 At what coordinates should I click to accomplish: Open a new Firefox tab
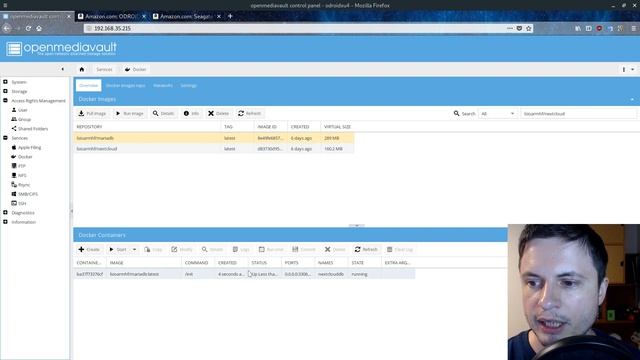click(x=230, y=16)
